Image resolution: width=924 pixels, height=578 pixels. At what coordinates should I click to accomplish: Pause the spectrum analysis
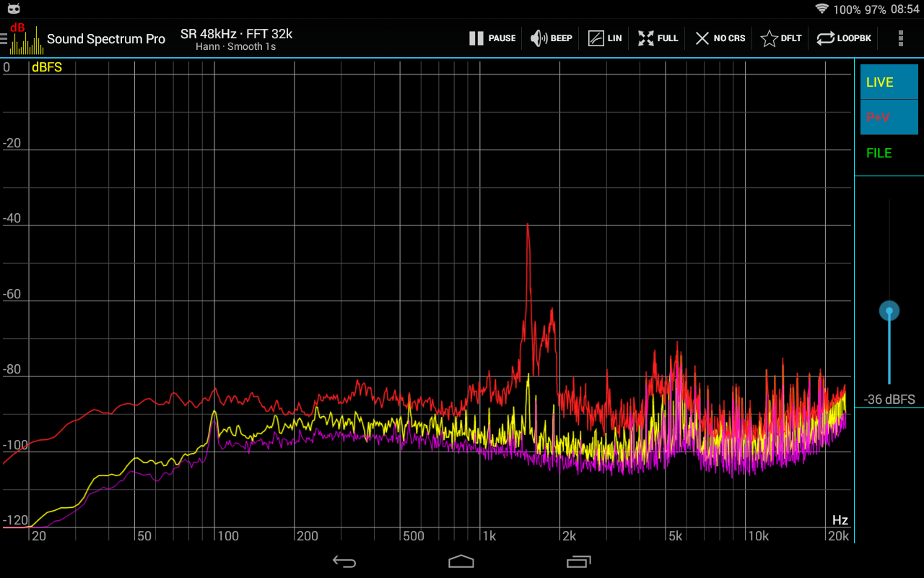pyautogui.click(x=492, y=38)
